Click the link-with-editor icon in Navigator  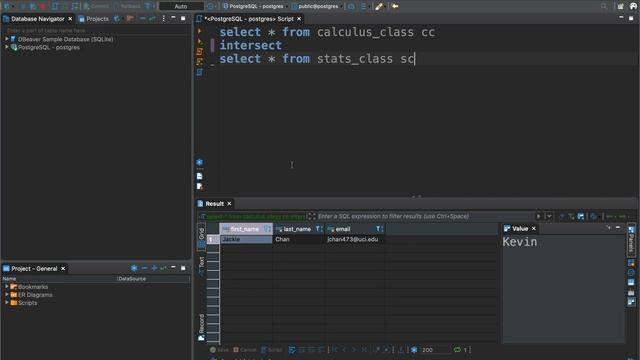[152, 18]
